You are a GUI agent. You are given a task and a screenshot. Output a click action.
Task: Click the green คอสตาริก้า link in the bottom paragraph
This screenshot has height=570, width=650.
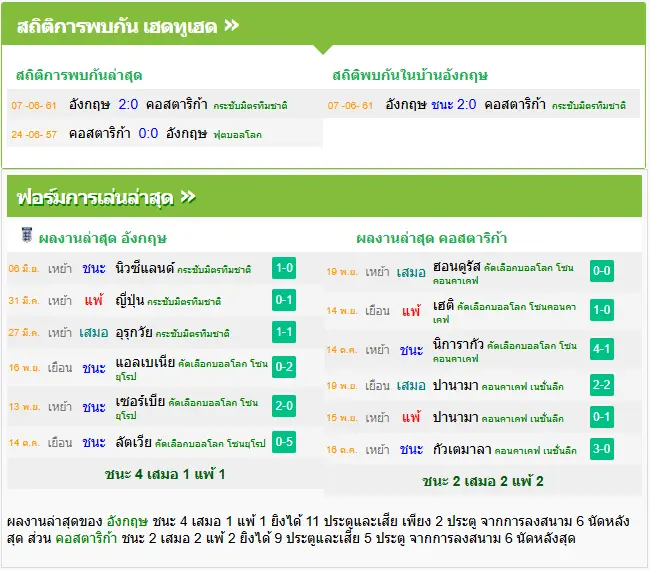pos(86,538)
